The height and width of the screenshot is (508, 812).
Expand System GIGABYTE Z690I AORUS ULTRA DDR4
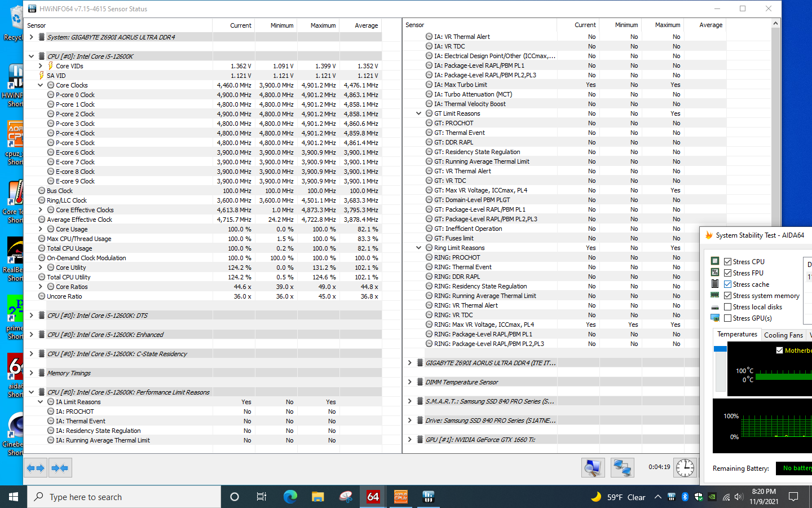[31, 37]
